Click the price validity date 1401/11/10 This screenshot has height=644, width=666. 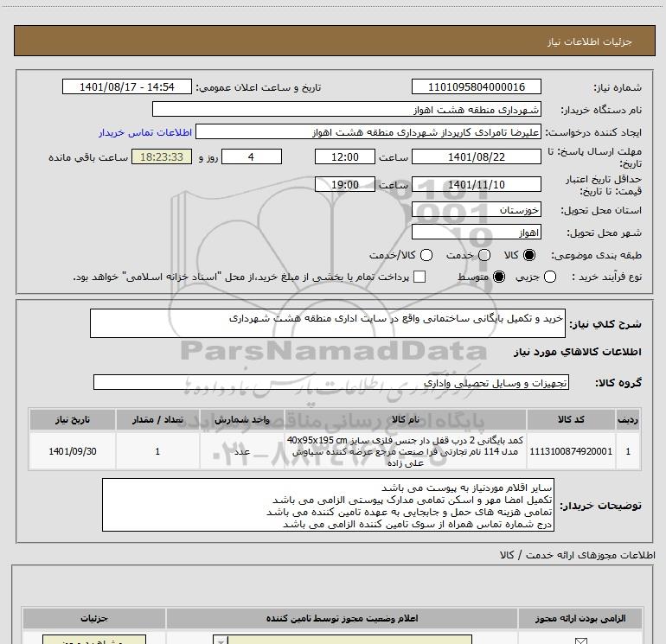coord(476,185)
